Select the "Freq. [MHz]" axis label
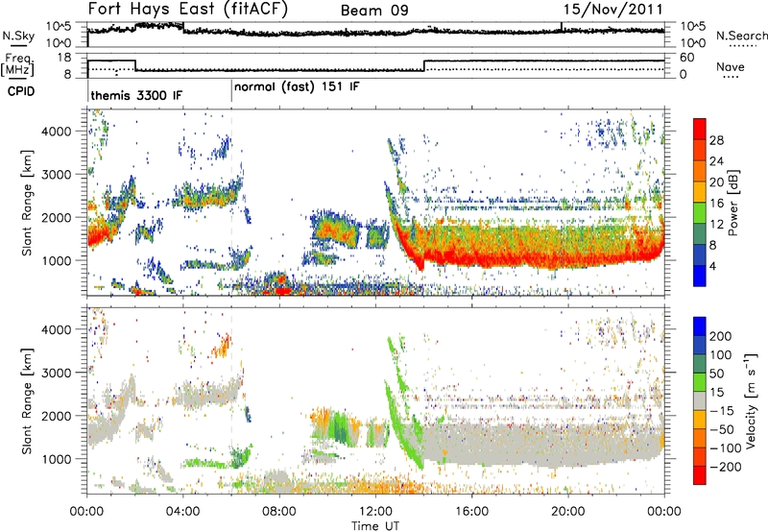The height and width of the screenshot is (532, 768). coord(18,64)
